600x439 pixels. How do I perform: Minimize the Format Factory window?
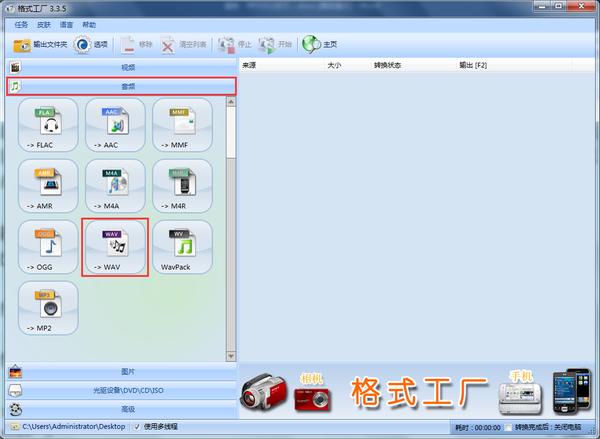tap(543, 6)
